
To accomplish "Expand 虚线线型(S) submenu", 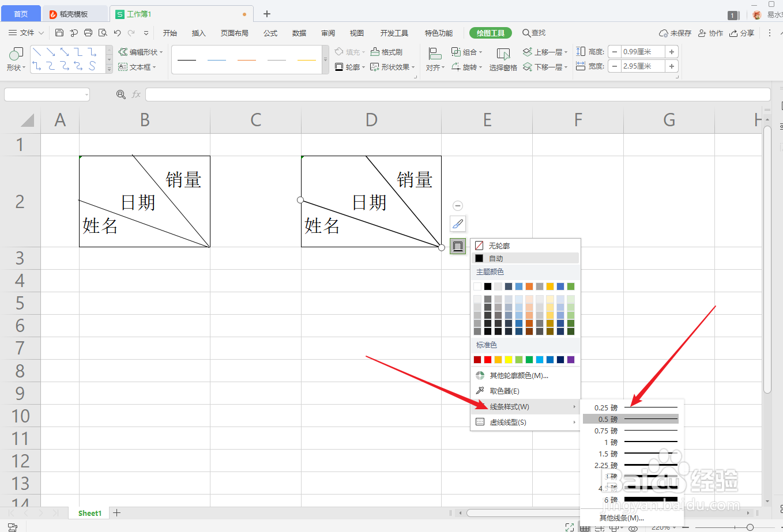I will (x=525, y=422).
